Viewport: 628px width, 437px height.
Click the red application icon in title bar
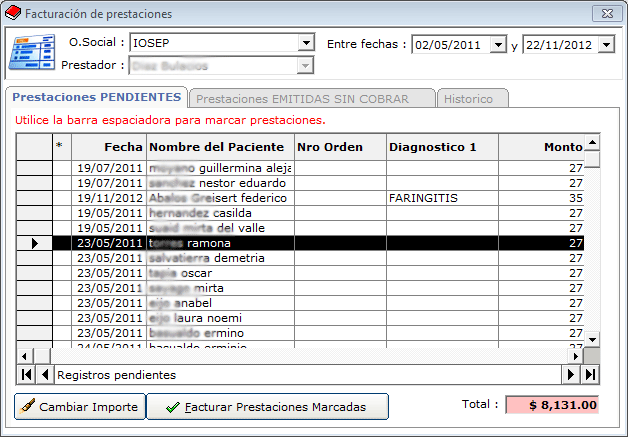tap(13, 14)
